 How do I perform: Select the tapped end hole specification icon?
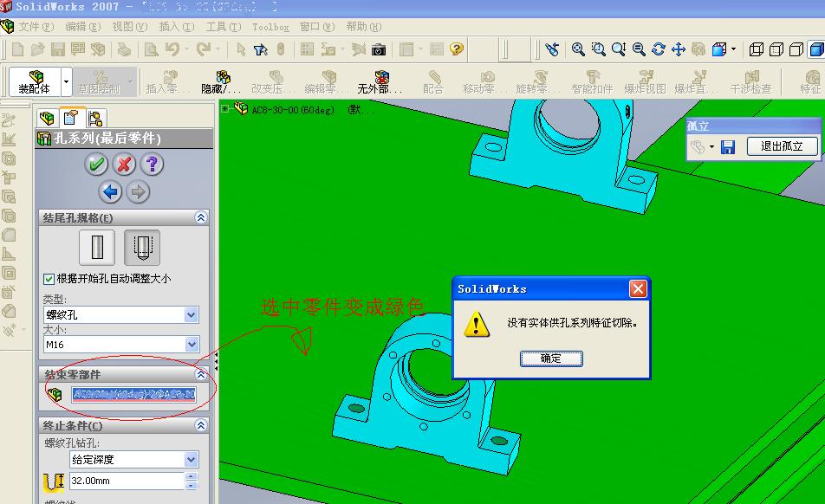142,247
